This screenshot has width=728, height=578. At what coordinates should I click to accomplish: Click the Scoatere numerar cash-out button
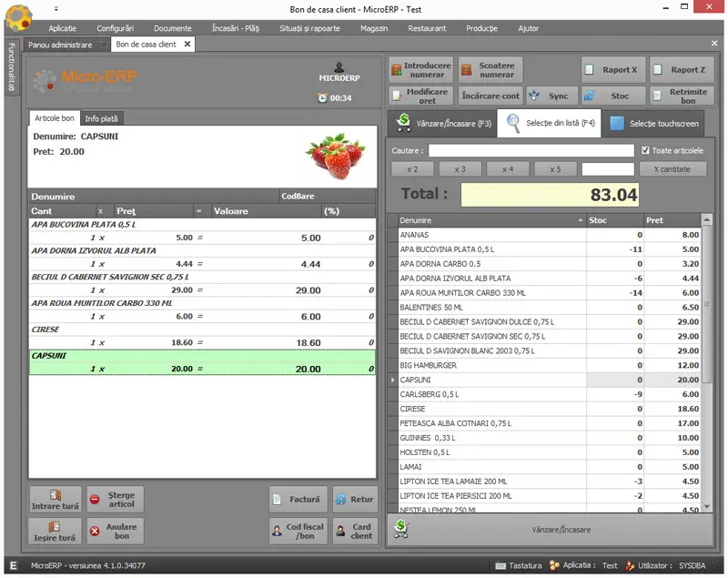[x=490, y=70]
